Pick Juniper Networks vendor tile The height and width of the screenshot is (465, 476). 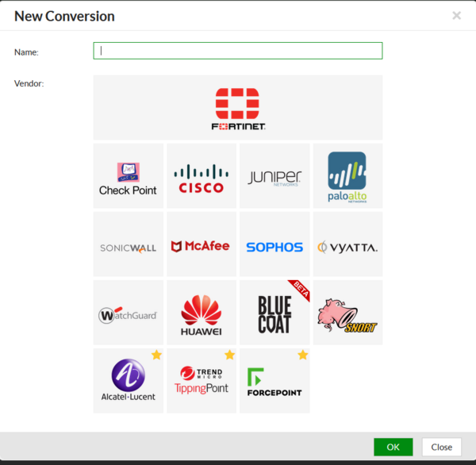coord(274,176)
